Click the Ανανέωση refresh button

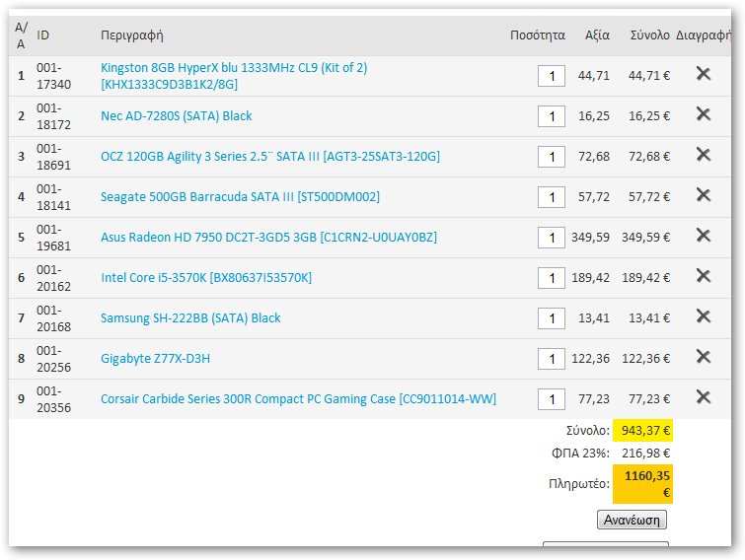coord(632,520)
